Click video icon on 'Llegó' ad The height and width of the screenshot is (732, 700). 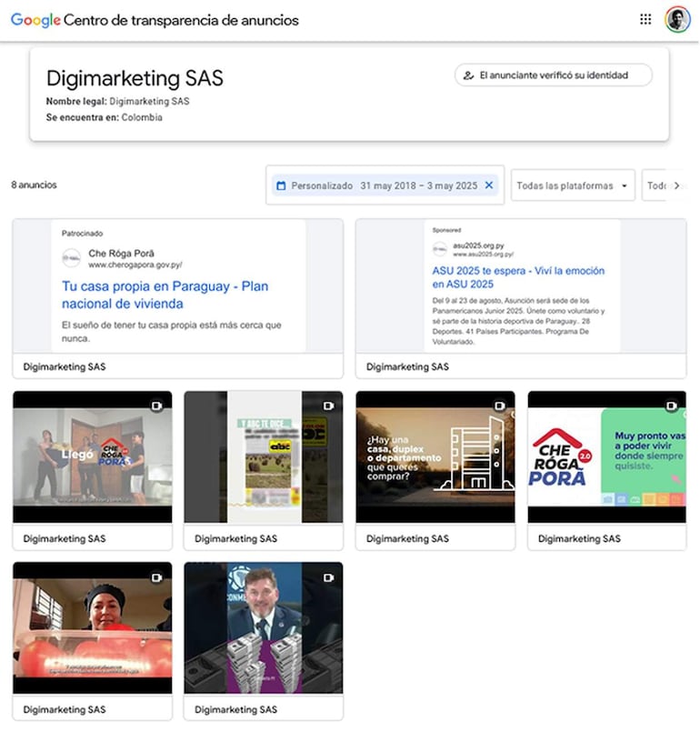pyautogui.click(x=156, y=406)
